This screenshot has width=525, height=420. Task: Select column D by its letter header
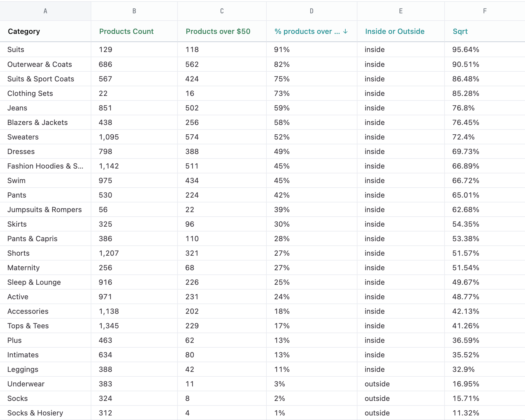coord(311,11)
